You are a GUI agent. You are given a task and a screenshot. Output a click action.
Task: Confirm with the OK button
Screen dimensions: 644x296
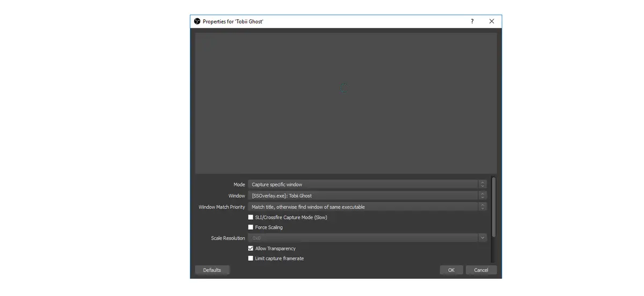[451, 270]
